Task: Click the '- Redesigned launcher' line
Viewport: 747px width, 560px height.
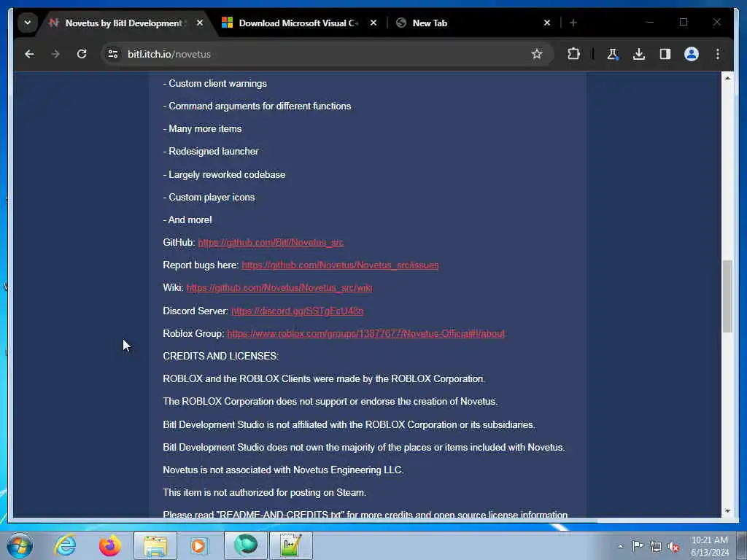Action: tap(211, 152)
